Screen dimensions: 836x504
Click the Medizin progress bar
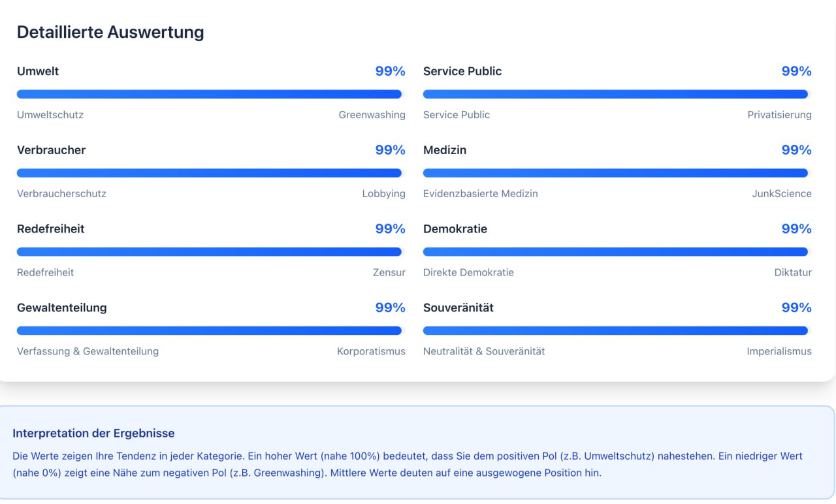click(617, 173)
